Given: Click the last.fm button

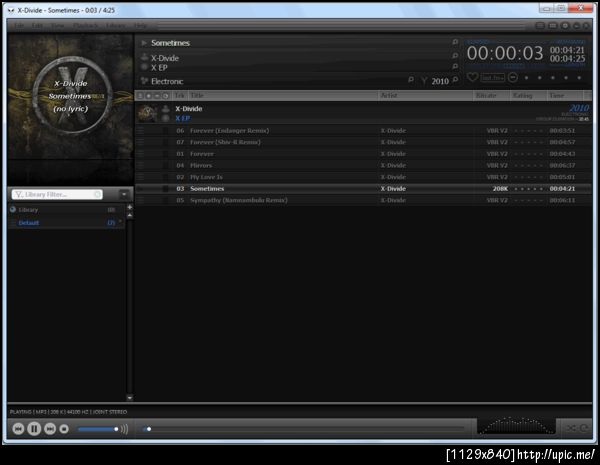Looking at the screenshot, I should pyautogui.click(x=492, y=78).
